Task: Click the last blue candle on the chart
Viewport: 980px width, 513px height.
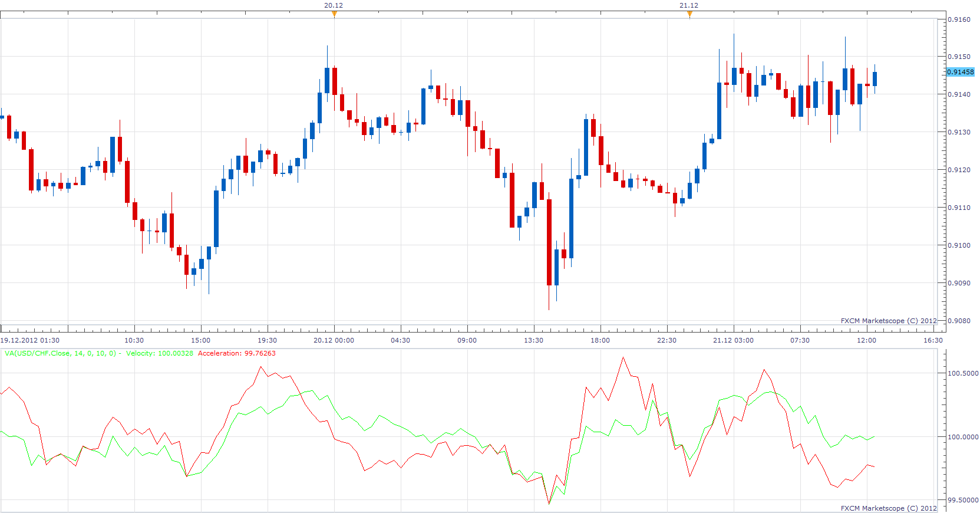Action: pyautogui.click(x=875, y=79)
